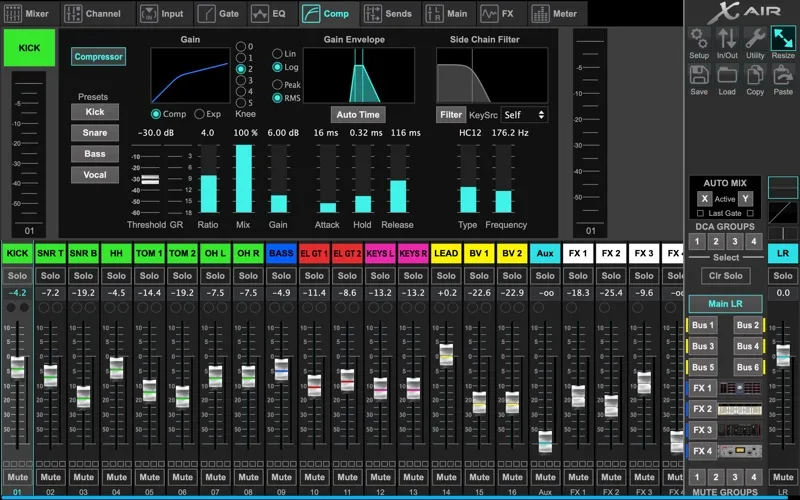Select the SNR T channel label
This screenshot has width=800, height=500.
pos(51,253)
